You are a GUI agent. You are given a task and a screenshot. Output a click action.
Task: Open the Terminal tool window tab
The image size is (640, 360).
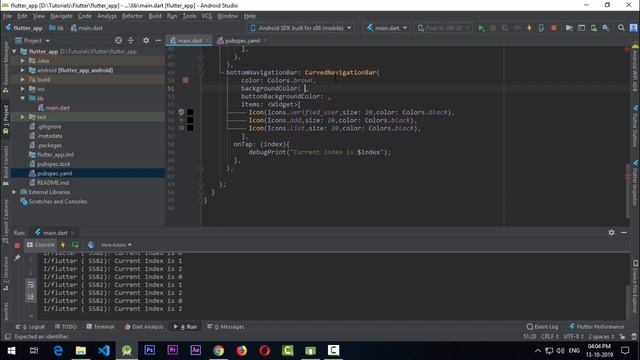(100, 327)
